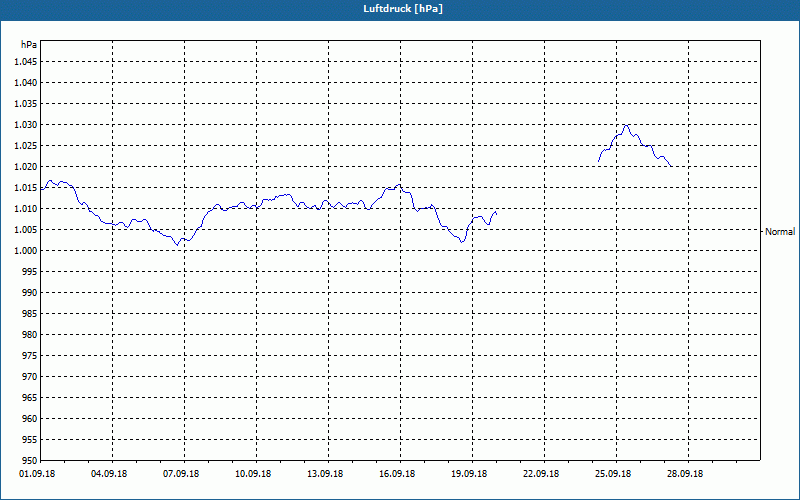Viewport: 800px width, 500px height.
Task: Select the 970 axis value
Action: (30, 377)
